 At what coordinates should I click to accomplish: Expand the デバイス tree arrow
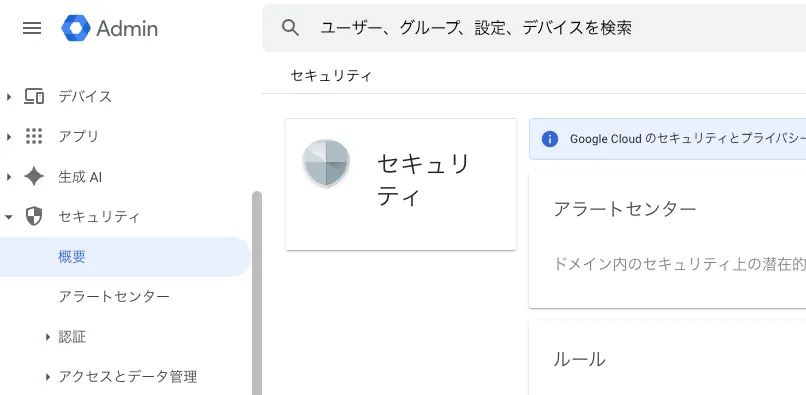8,96
